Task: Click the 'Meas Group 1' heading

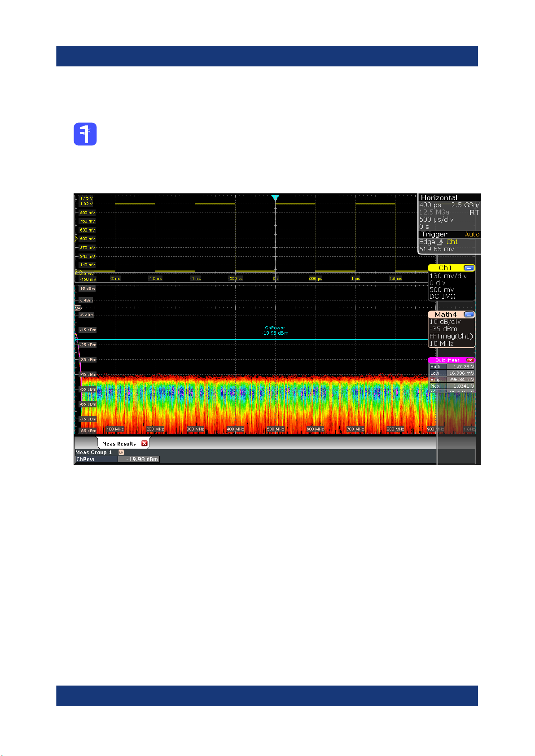Action: point(93,452)
